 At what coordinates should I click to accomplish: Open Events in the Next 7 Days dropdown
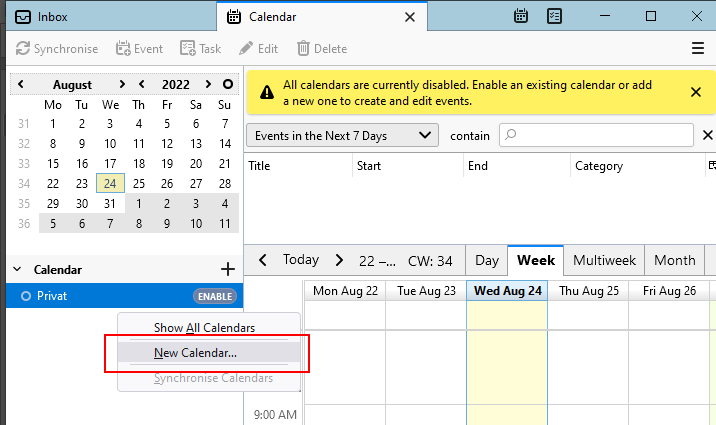click(x=342, y=135)
